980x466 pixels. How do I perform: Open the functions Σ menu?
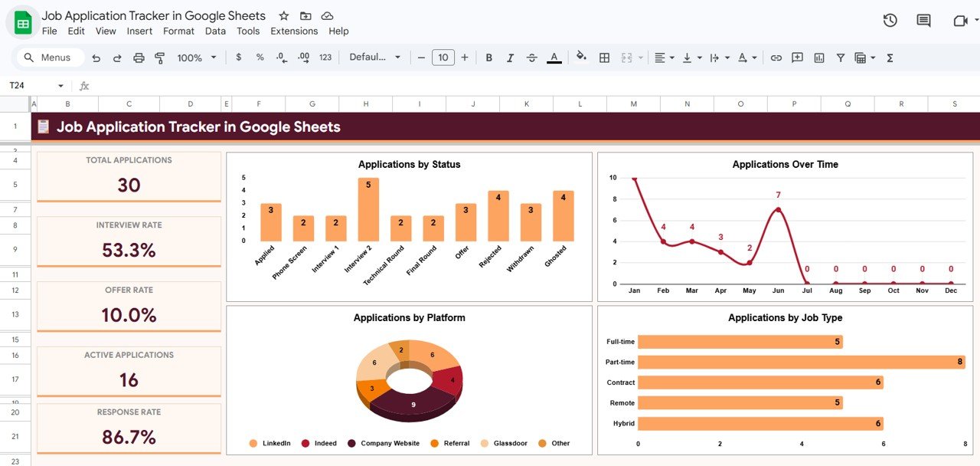pos(890,57)
